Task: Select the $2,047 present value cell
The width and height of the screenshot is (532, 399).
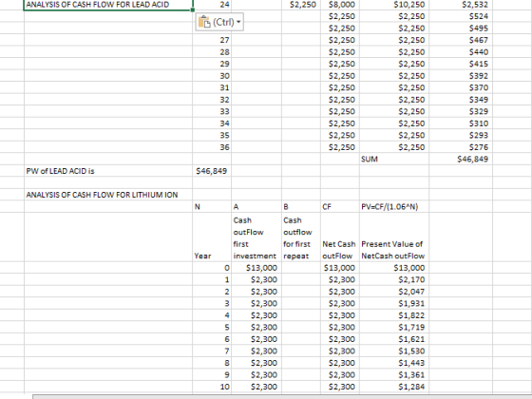Action: (x=394, y=292)
